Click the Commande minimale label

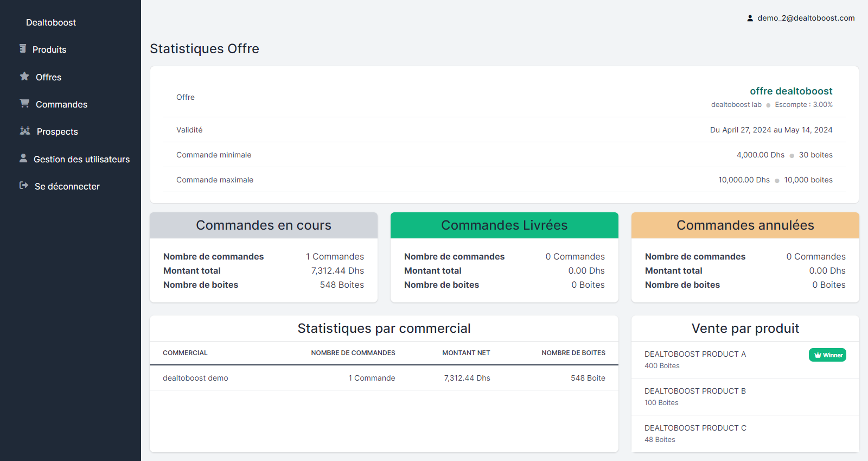point(214,155)
